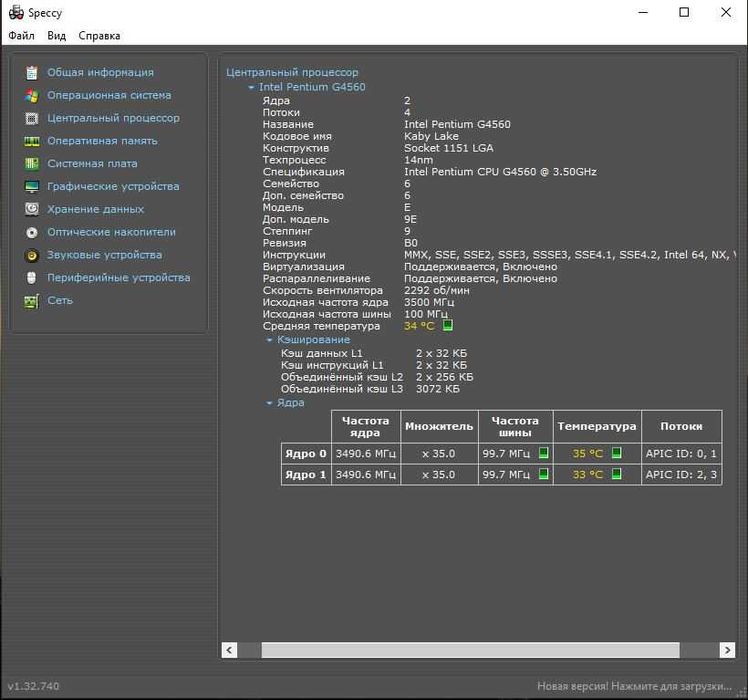Viewport: 748px width, 700px height.
Task: Click the 2292 об/мин fan speed value
Action: 437,291
